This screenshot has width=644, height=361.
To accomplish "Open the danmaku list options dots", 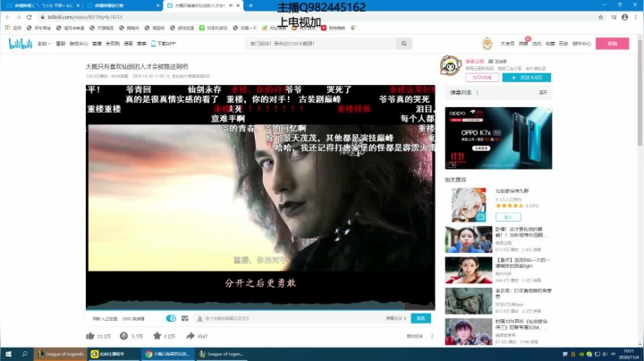I will point(478,93).
